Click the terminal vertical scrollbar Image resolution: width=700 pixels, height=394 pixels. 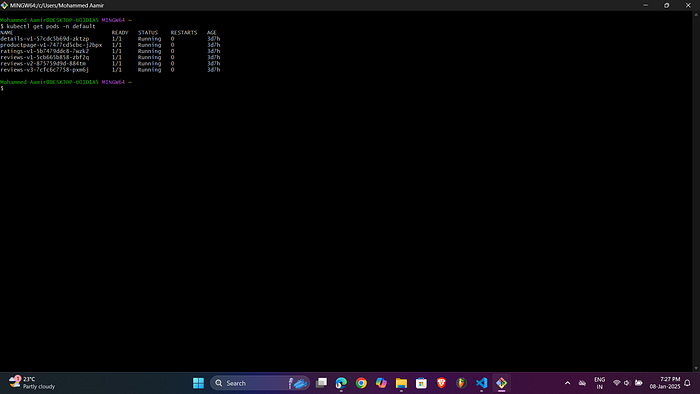pos(696,191)
